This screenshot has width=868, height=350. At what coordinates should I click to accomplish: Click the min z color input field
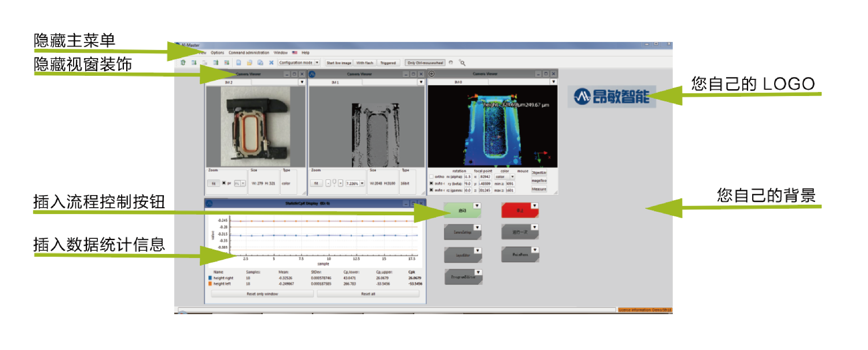(510, 183)
